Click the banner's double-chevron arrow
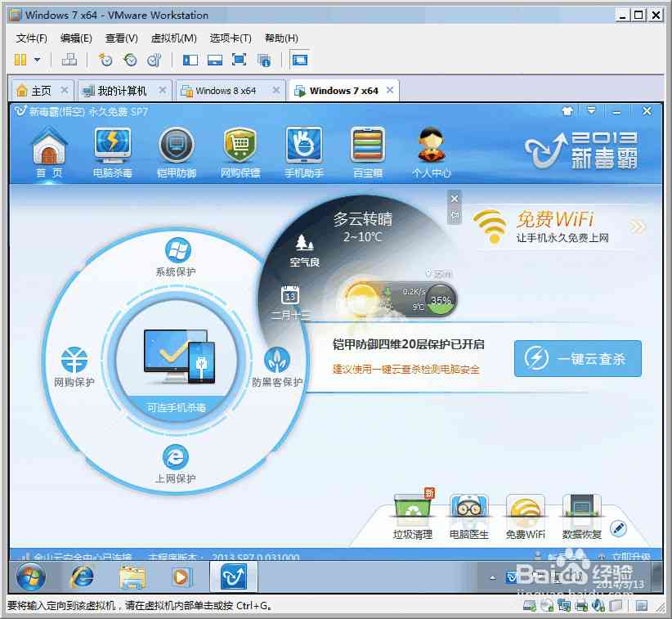 (638, 226)
